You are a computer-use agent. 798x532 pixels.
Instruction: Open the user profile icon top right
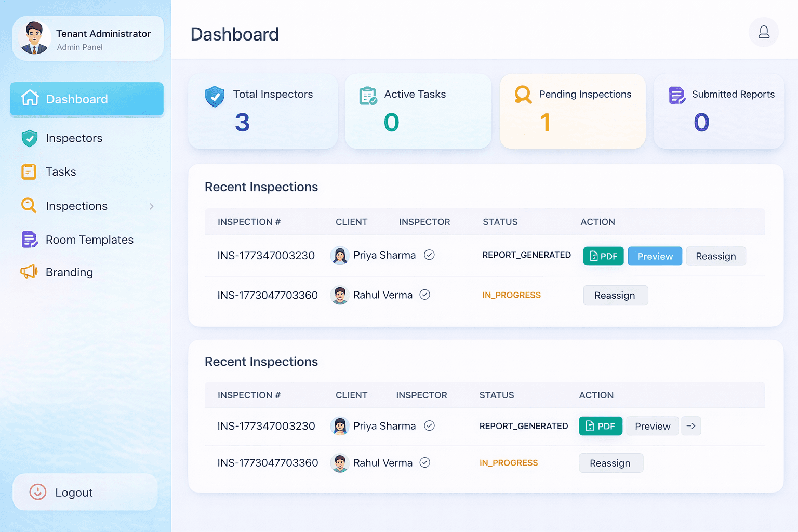(764, 32)
